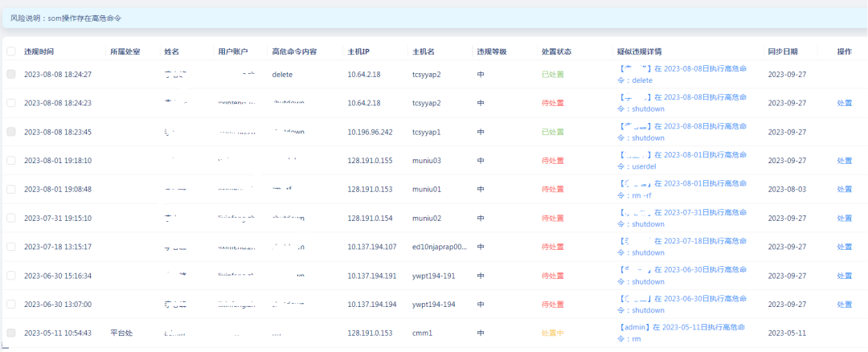This screenshot has width=868, height=352.
Task: Click 处置 in the muniu01 row
Action: [844, 190]
